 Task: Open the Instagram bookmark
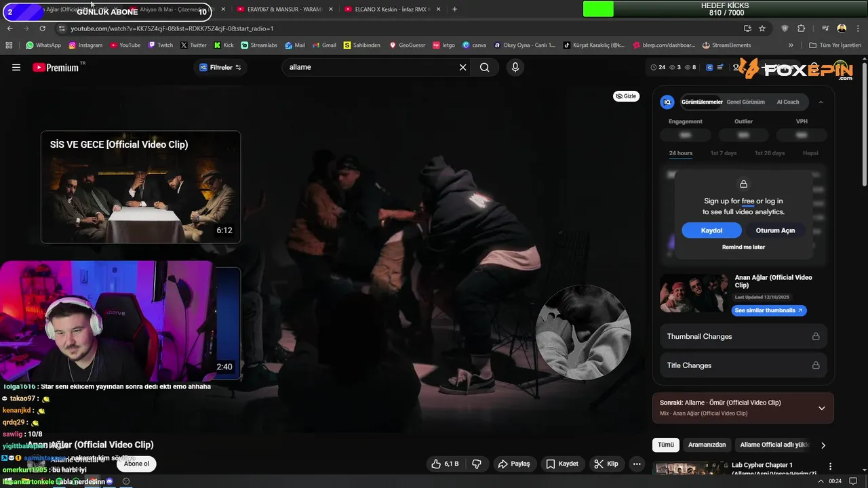pyautogui.click(x=85, y=45)
